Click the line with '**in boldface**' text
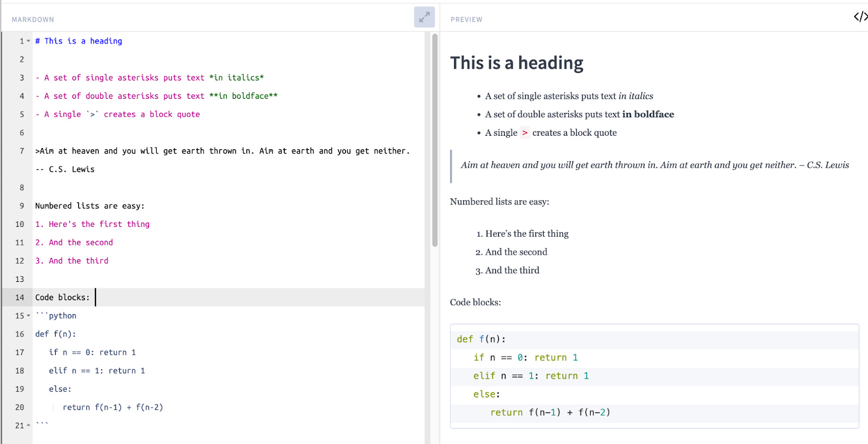 tap(156, 96)
